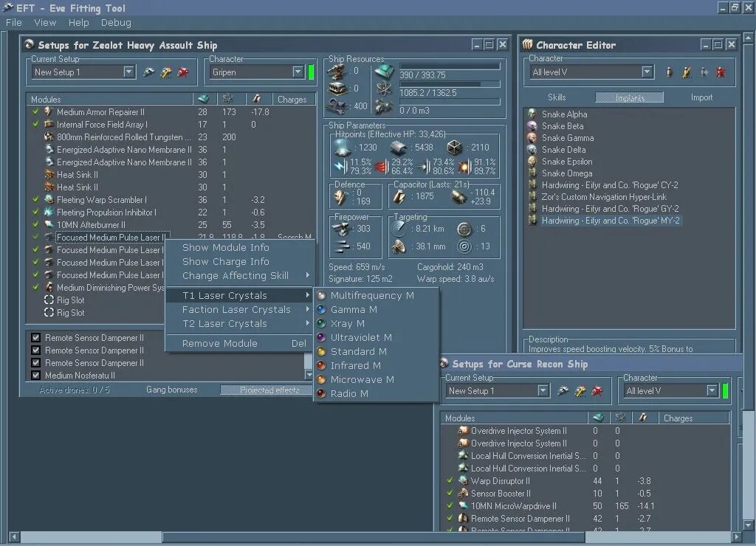Click the 10MN Afterburner II module icon
The image size is (756, 546).
click(x=48, y=224)
